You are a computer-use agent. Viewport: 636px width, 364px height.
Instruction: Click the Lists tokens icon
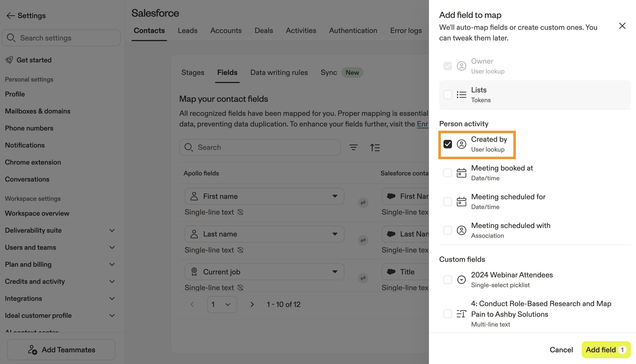point(461,95)
